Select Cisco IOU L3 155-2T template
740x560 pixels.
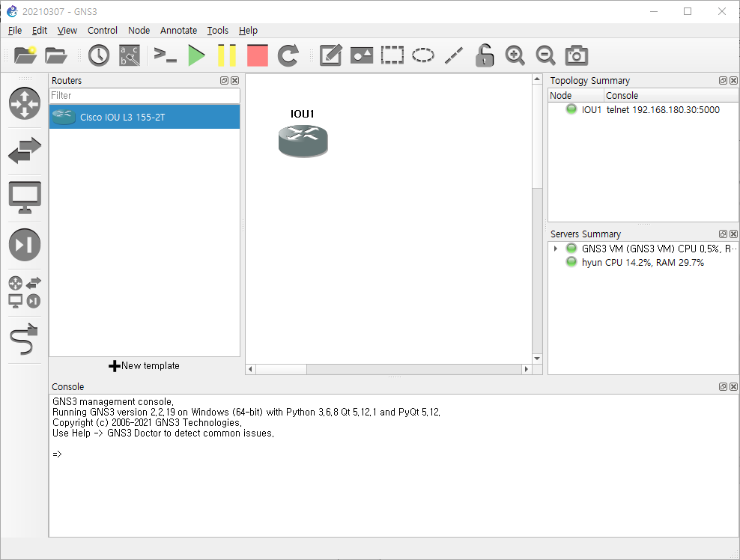pos(145,117)
